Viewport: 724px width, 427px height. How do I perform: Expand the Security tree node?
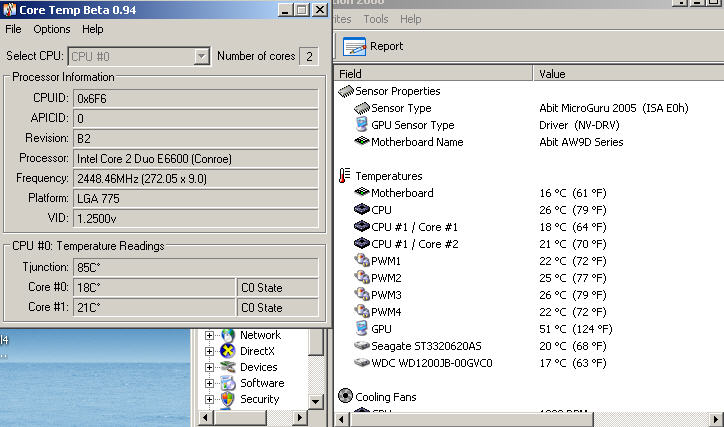(210, 399)
